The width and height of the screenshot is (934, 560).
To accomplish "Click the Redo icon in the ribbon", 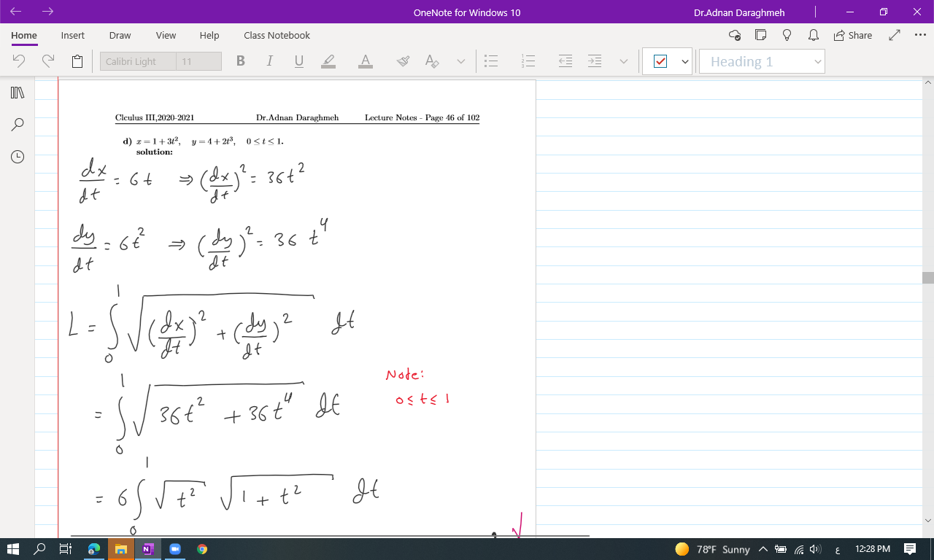I will click(x=48, y=61).
